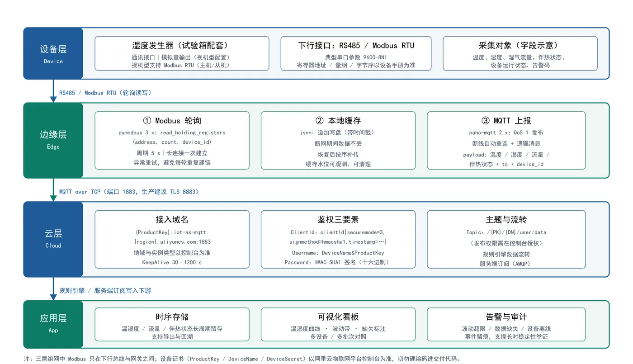Click the text 事件留痕，支撑长时稳定性举证
The width and height of the screenshot is (633, 364).
[x=506, y=336]
